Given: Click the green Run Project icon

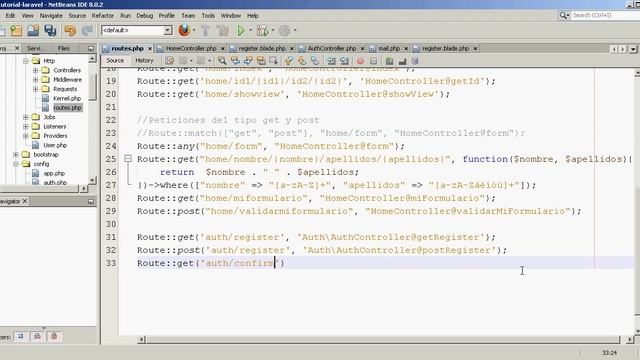Looking at the screenshot, I should coord(241,31).
